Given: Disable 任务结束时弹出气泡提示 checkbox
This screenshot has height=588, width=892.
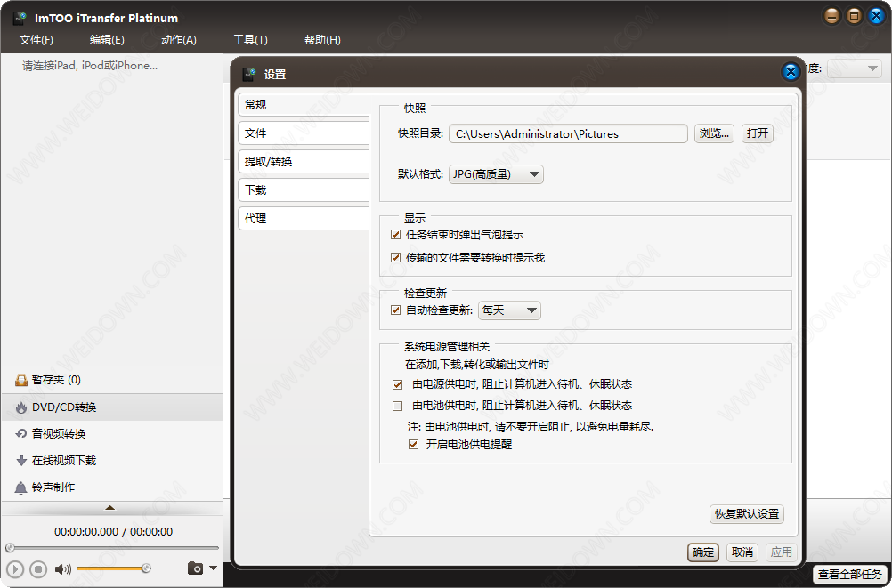Looking at the screenshot, I should coord(396,235).
